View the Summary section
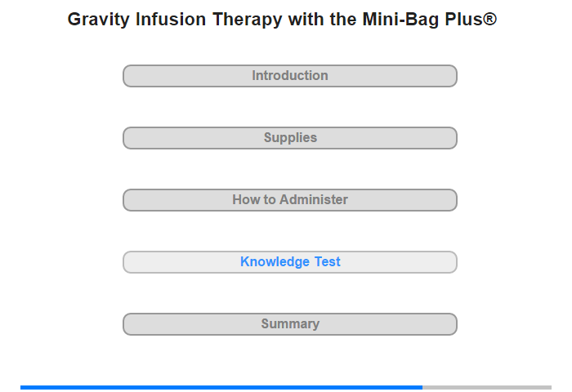This screenshot has width=572, height=392. click(290, 324)
